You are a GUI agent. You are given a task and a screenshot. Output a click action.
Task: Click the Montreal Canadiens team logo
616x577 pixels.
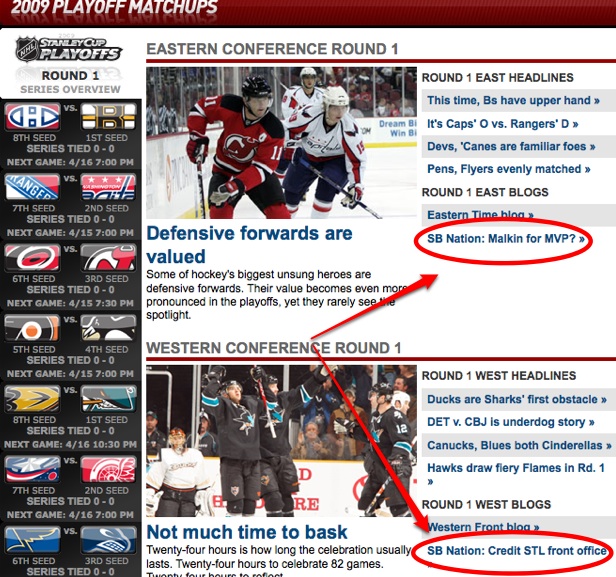(x=33, y=117)
